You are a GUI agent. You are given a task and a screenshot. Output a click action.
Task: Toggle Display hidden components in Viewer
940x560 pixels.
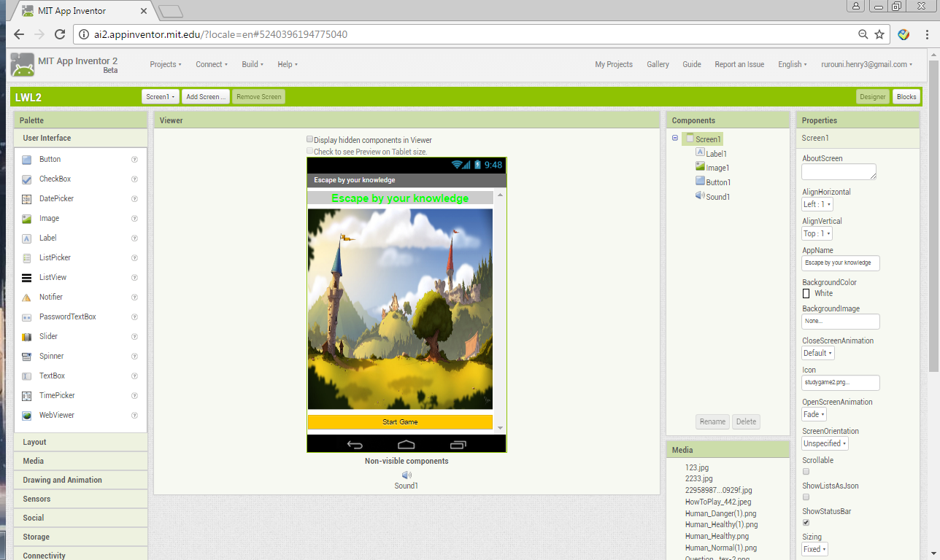tap(310, 139)
